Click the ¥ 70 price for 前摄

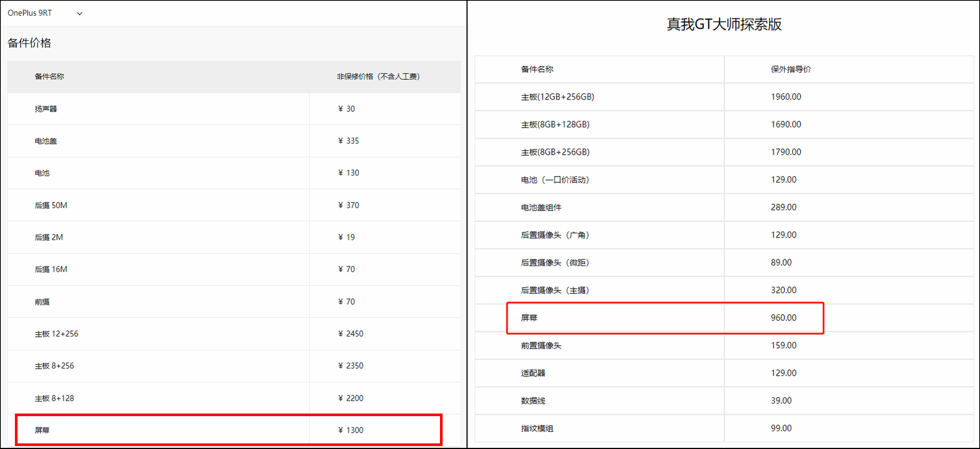[347, 302]
